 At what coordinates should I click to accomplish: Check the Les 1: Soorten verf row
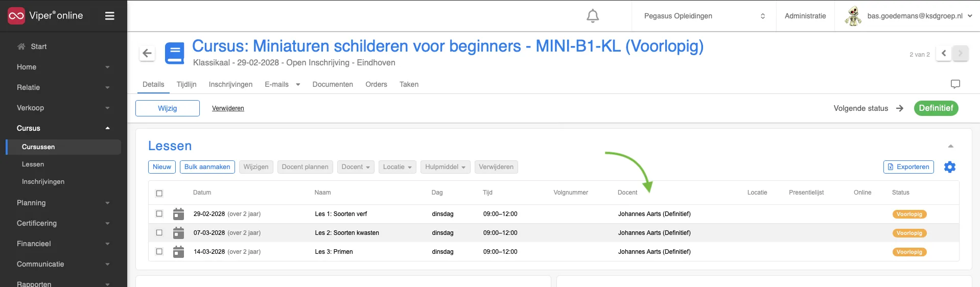(159, 213)
